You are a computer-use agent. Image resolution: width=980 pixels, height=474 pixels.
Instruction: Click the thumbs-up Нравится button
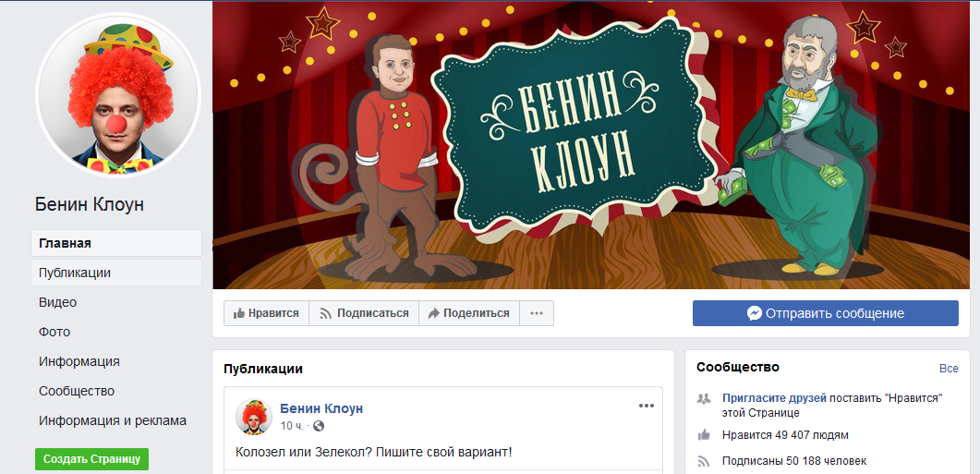(266, 313)
